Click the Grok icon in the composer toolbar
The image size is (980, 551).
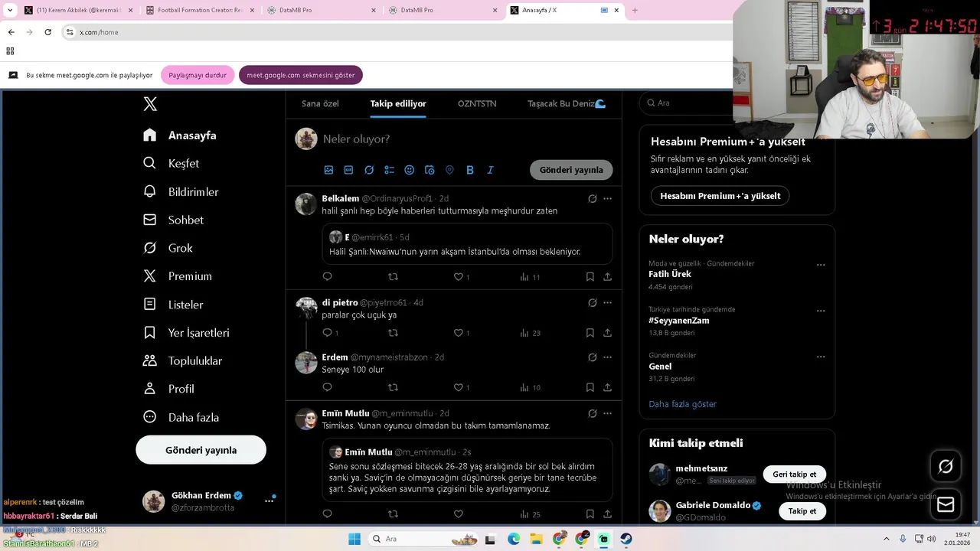point(369,170)
